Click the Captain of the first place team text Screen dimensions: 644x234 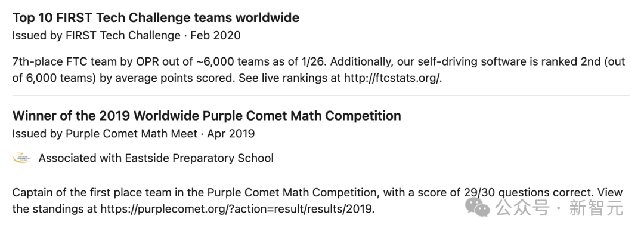[317, 201]
